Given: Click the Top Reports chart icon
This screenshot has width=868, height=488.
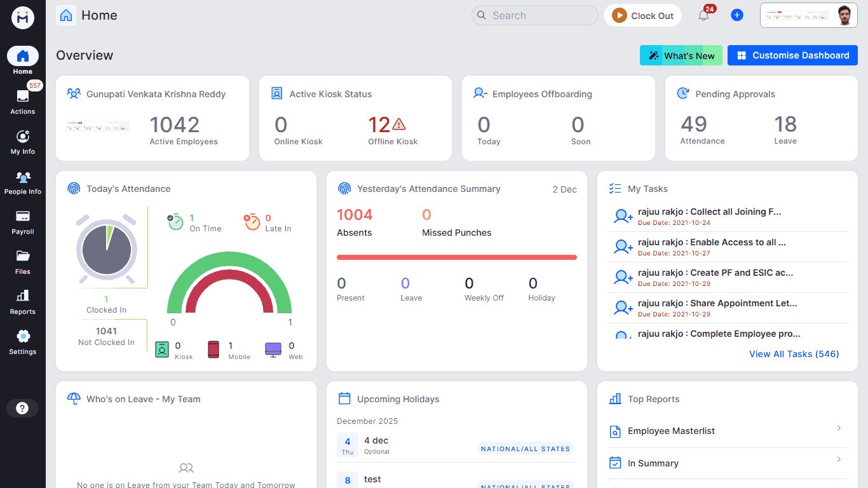Looking at the screenshot, I should (615, 399).
